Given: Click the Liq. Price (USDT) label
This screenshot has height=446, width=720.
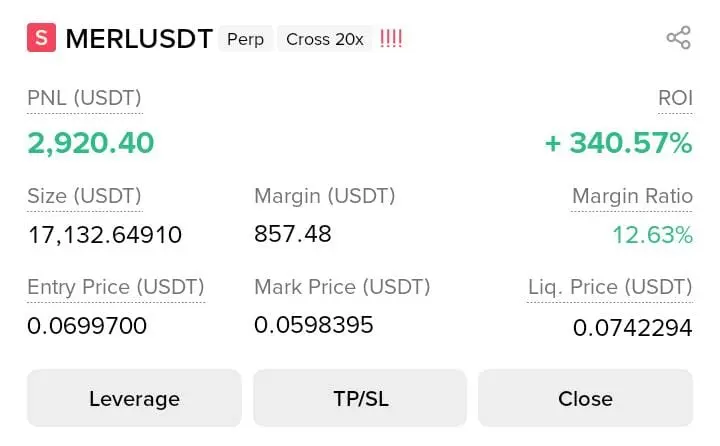Looking at the screenshot, I should (x=610, y=288).
